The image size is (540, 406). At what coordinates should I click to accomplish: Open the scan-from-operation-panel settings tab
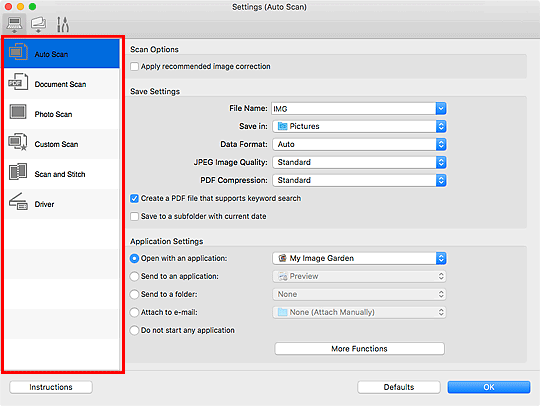tap(38, 24)
